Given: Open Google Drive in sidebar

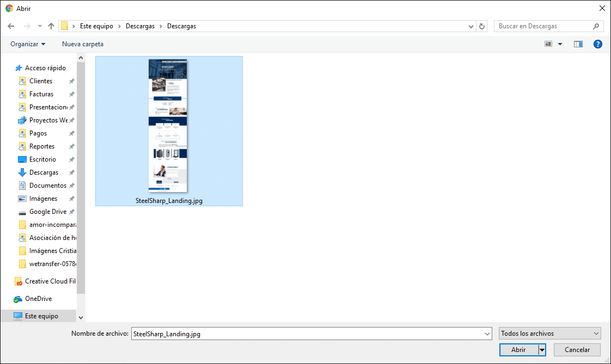Looking at the screenshot, I should point(47,212).
